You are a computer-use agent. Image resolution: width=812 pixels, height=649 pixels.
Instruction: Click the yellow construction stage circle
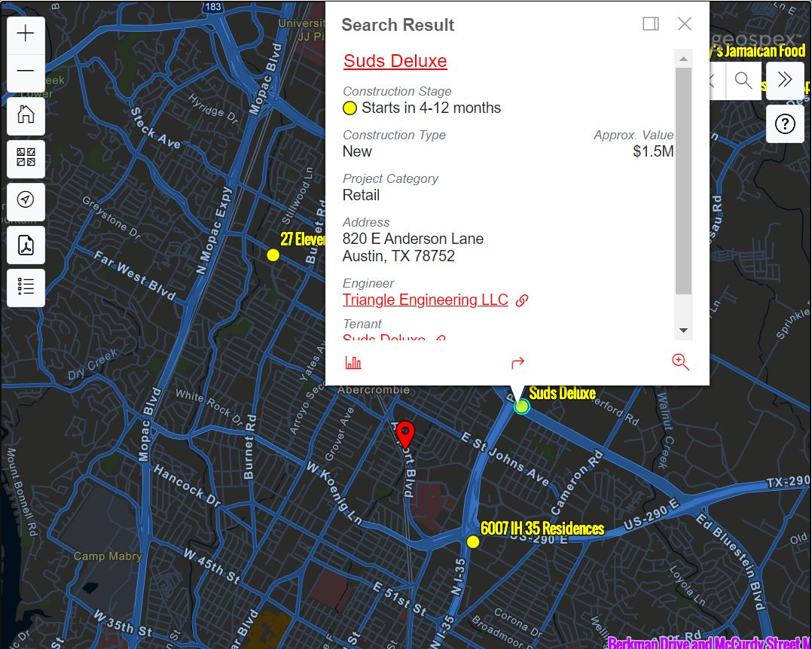(350, 108)
